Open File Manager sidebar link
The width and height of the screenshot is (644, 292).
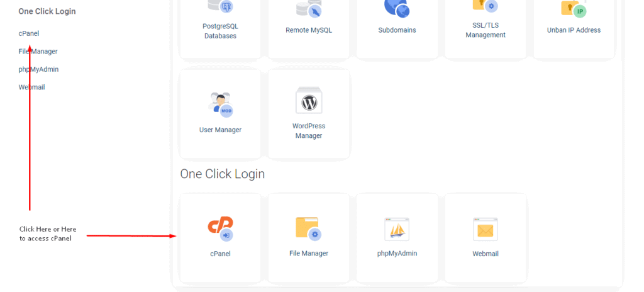[38, 52]
